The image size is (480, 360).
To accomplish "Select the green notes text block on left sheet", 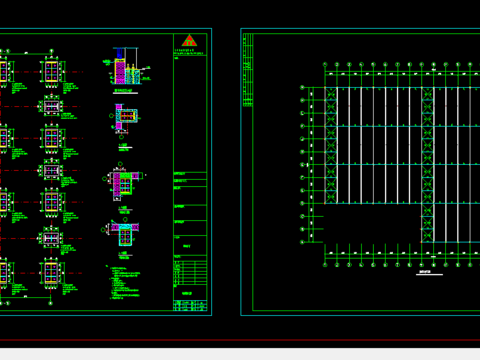I will [123, 282].
